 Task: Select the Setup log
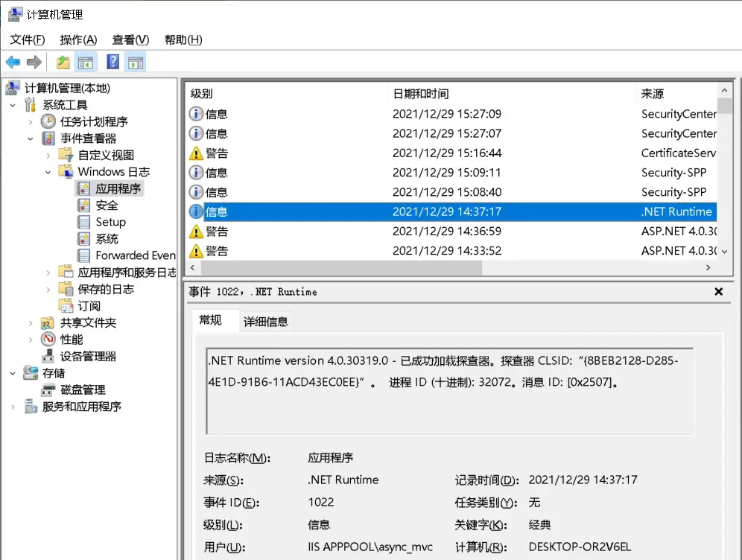click(x=110, y=222)
